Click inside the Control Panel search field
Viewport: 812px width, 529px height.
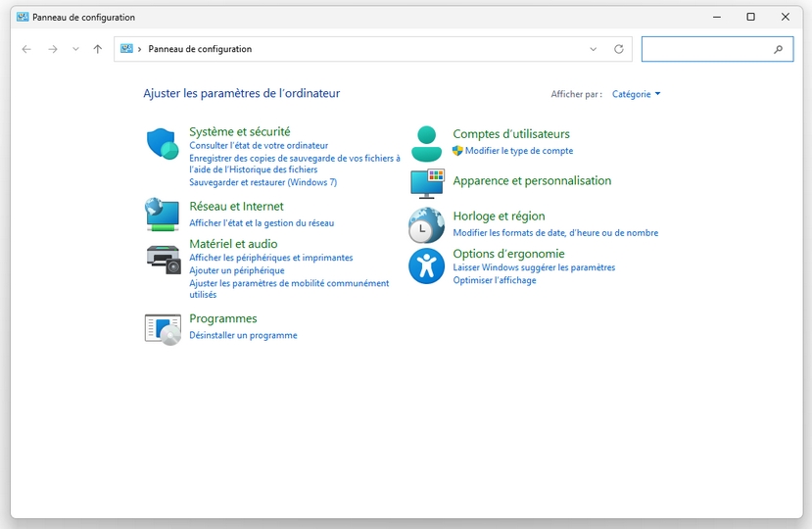click(708, 49)
